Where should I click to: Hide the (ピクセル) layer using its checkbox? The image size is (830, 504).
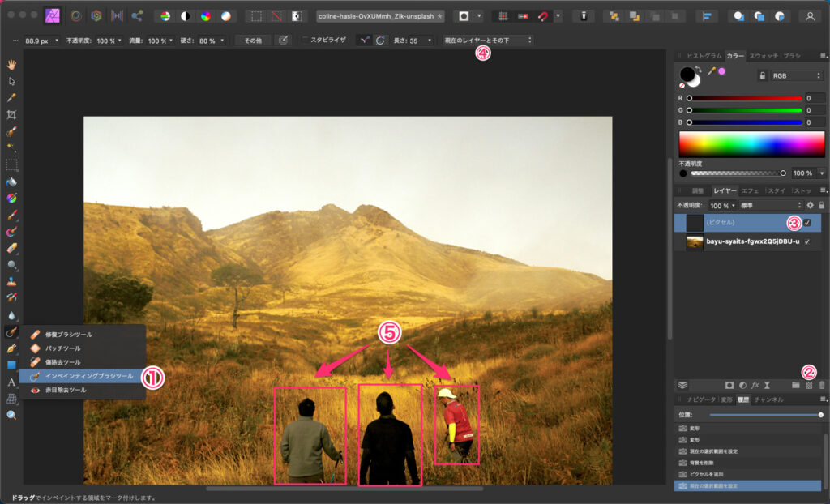point(807,223)
